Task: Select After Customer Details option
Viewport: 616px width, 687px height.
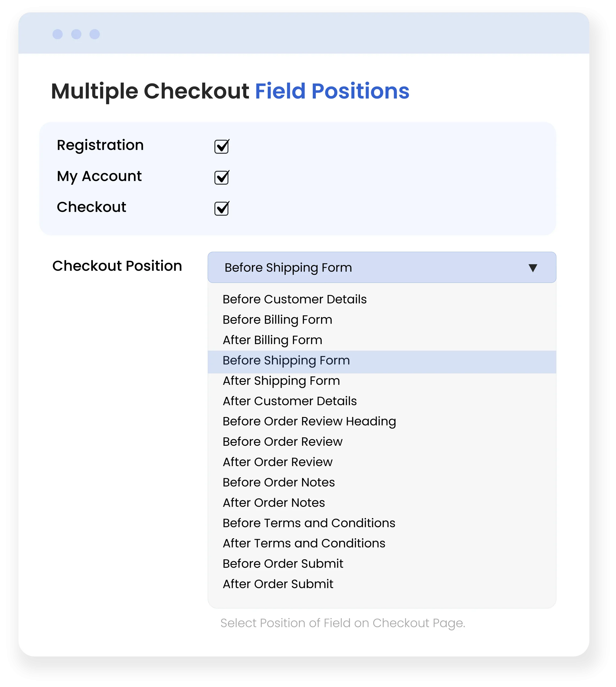Action: click(x=289, y=401)
